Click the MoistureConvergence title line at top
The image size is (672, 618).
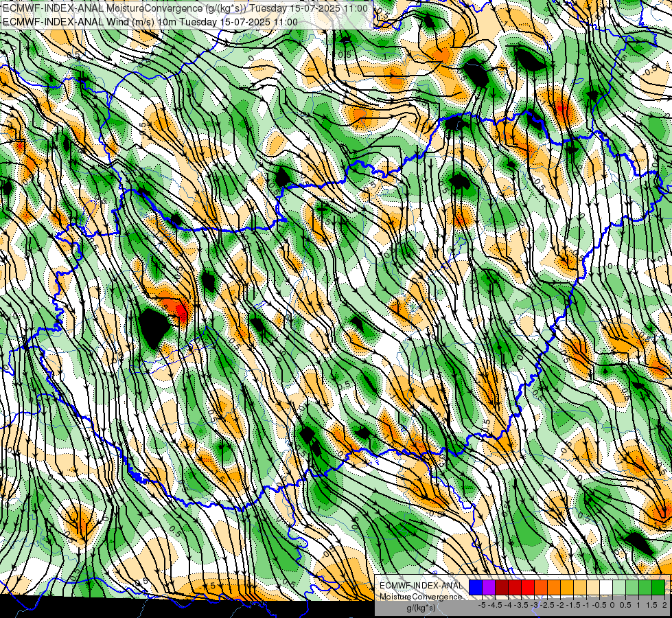185,8
